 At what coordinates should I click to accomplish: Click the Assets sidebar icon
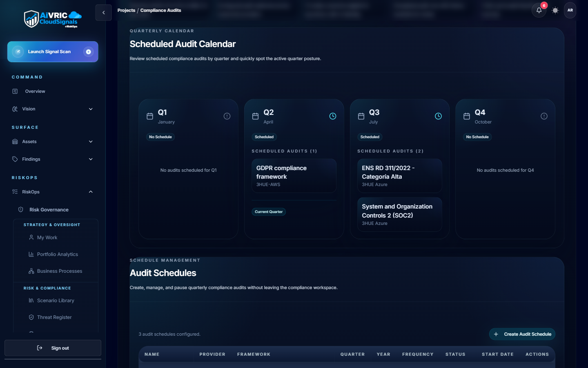[x=15, y=141]
